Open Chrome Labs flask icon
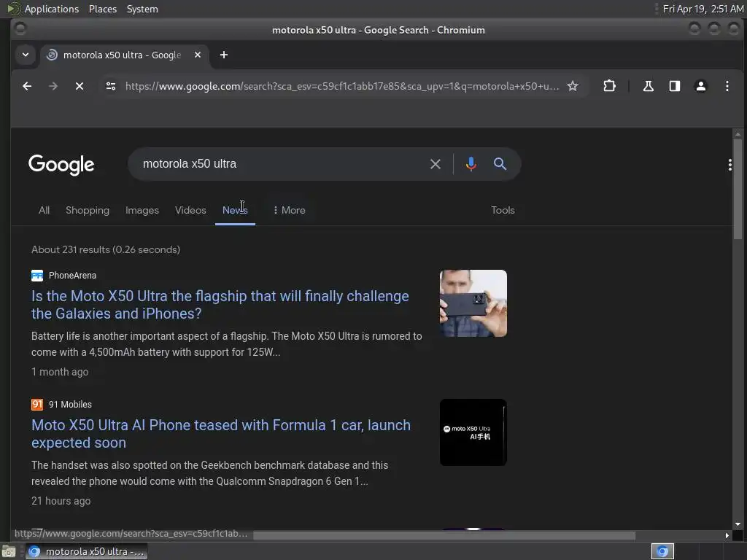Viewport: 747px width, 560px height. pyautogui.click(x=648, y=86)
